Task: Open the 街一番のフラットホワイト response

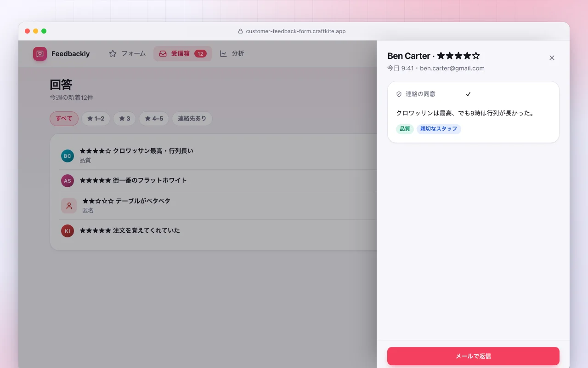Action: [218, 181]
